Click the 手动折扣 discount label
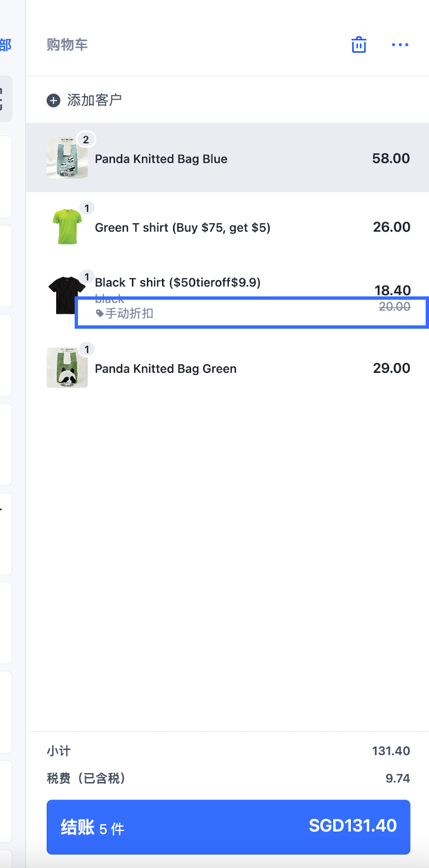 point(129,314)
